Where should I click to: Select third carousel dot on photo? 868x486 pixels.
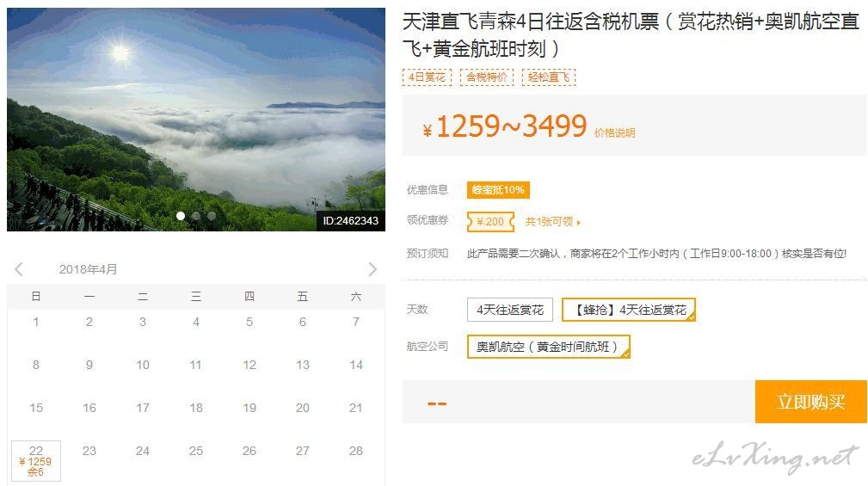[x=212, y=216]
